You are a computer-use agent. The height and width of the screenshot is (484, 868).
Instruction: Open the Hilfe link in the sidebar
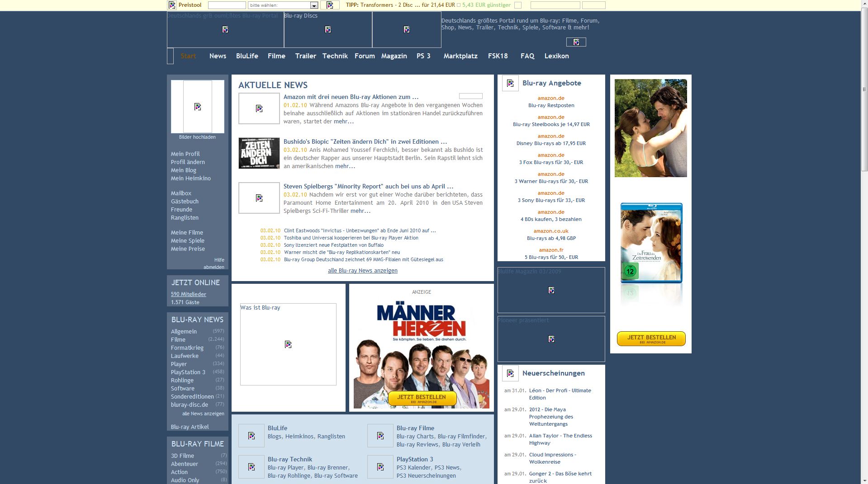tap(219, 260)
